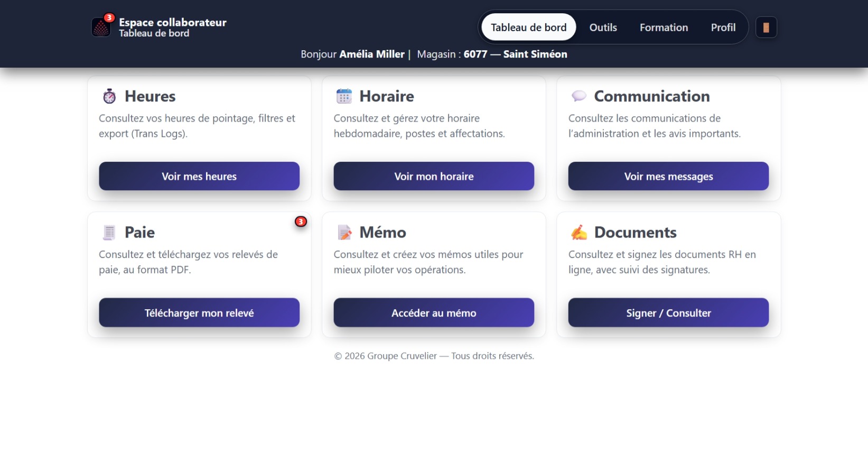The height and width of the screenshot is (454, 868).
Task: Click description about horaire hebdomadaire
Action: point(419,126)
